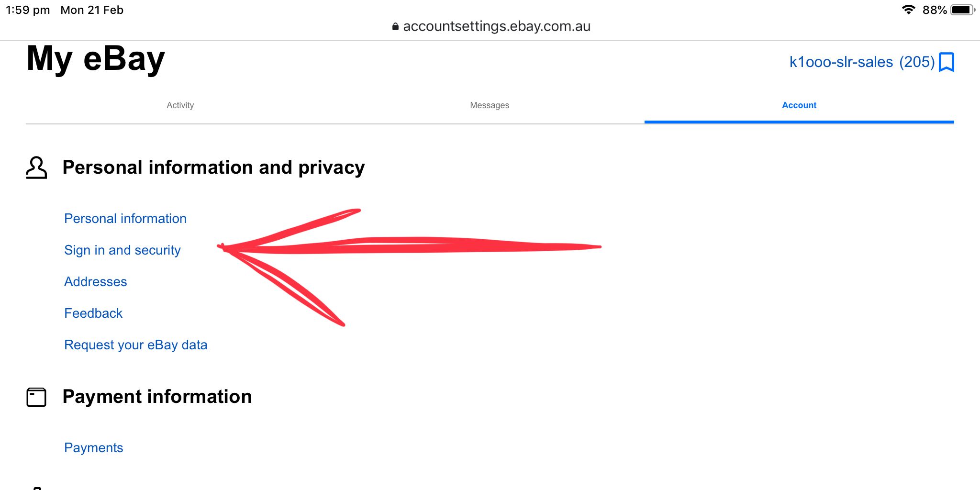This screenshot has height=490, width=980.
Task: Open the Addresses settings link
Action: pyautogui.click(x=96, y=282)
